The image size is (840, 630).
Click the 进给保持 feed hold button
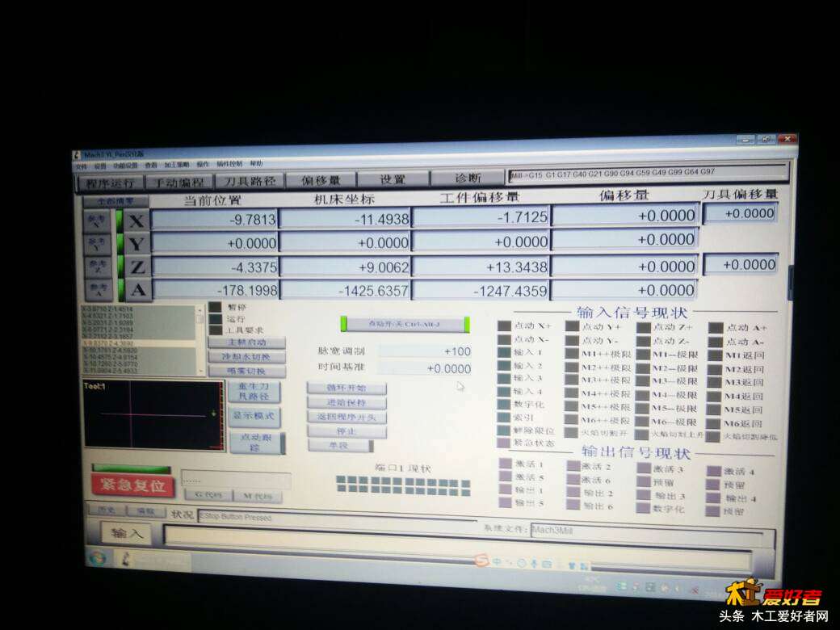[346, 402]
